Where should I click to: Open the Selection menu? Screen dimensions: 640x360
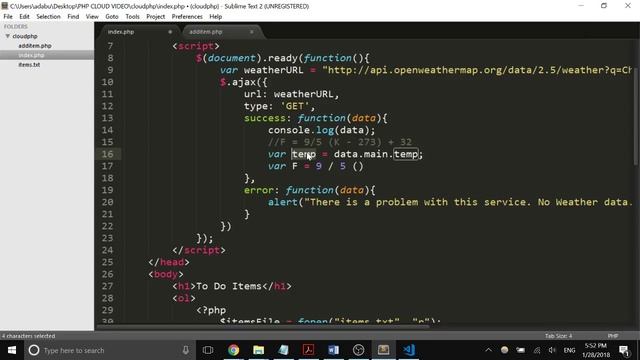(x=48, y=17)
